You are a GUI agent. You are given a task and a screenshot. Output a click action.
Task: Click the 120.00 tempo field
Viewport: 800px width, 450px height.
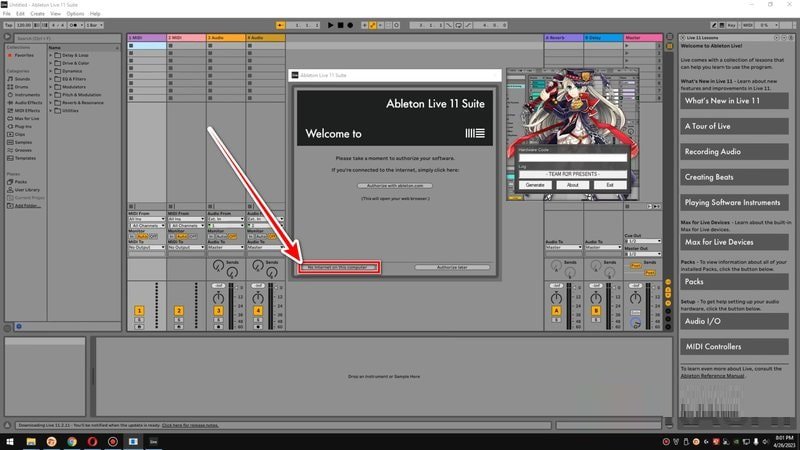23,25
